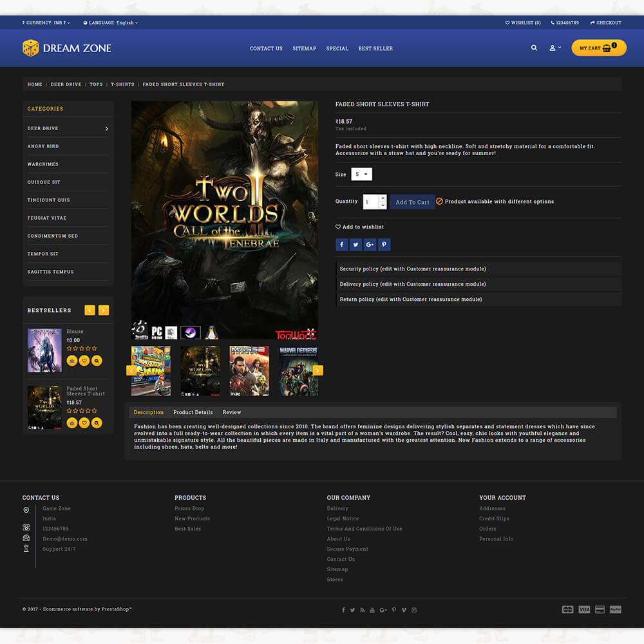
Task: Open the Currency INR dropdown
Action: (x=46, y=23)
